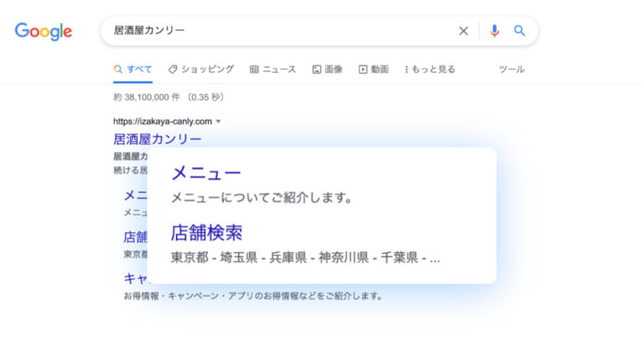
Task: Click the Google logo
Action: tap(43, 31)
